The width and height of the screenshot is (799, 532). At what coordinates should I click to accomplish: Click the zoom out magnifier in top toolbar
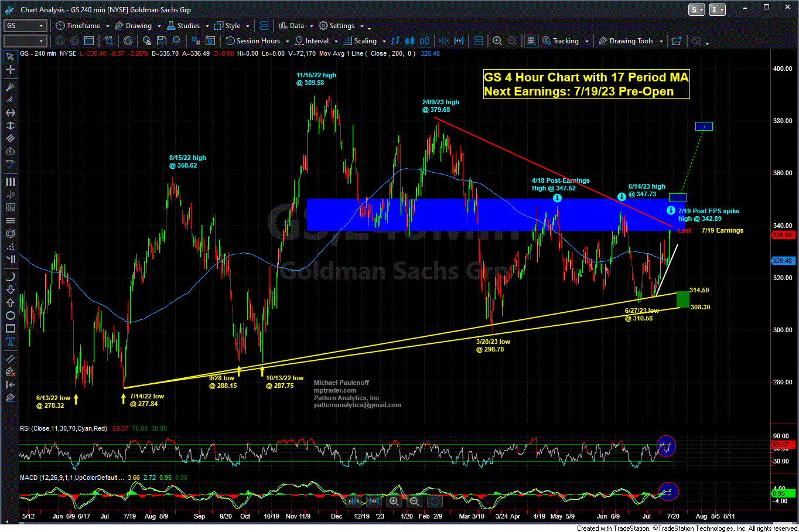point(512,41)
